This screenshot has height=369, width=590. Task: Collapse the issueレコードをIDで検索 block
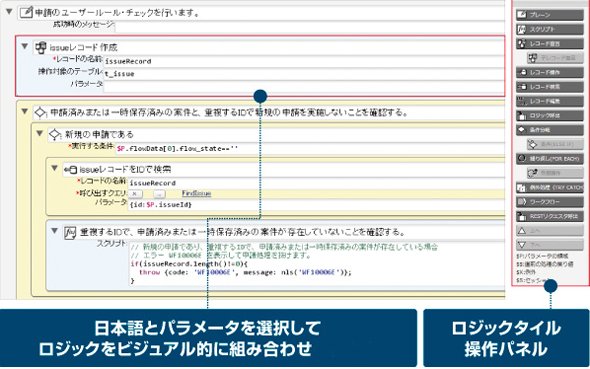tap(55, 168)
